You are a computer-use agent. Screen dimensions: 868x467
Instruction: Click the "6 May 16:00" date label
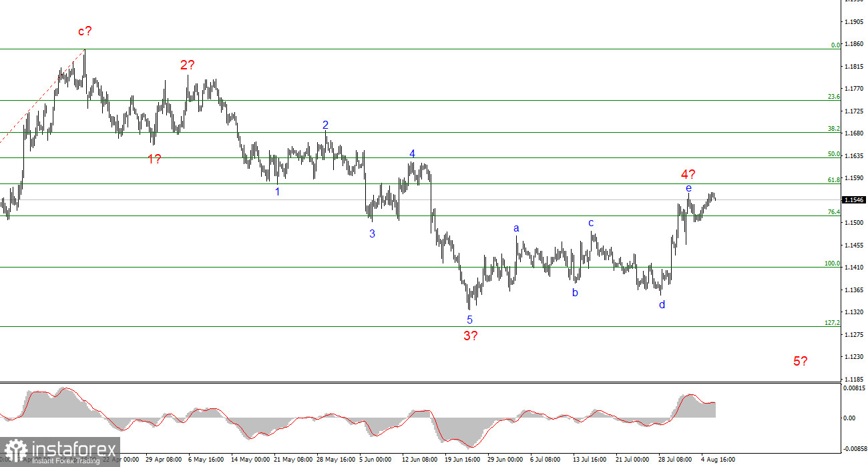point(206,459)
